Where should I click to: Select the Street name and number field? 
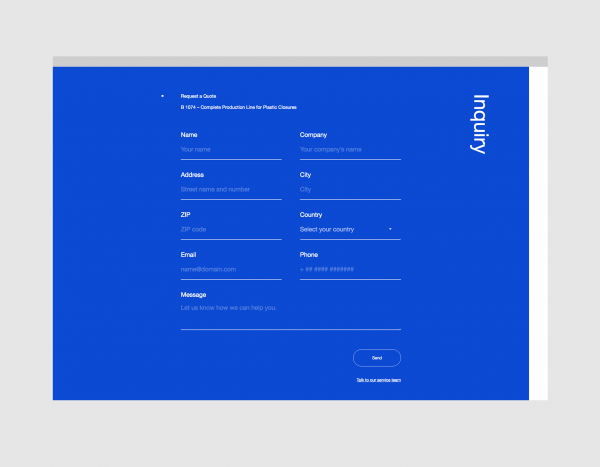pos(231,190)
